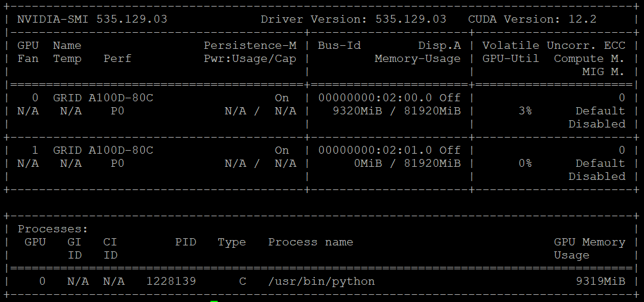The image size is (644, 302).
Task: Click the Compute M. column header
Action: click(589, 59)
